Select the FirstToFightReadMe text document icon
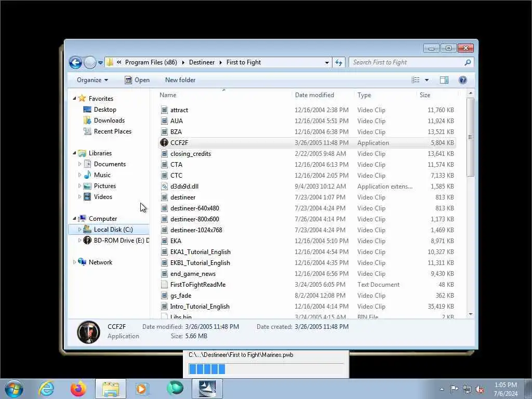 (x=164, y=285)
